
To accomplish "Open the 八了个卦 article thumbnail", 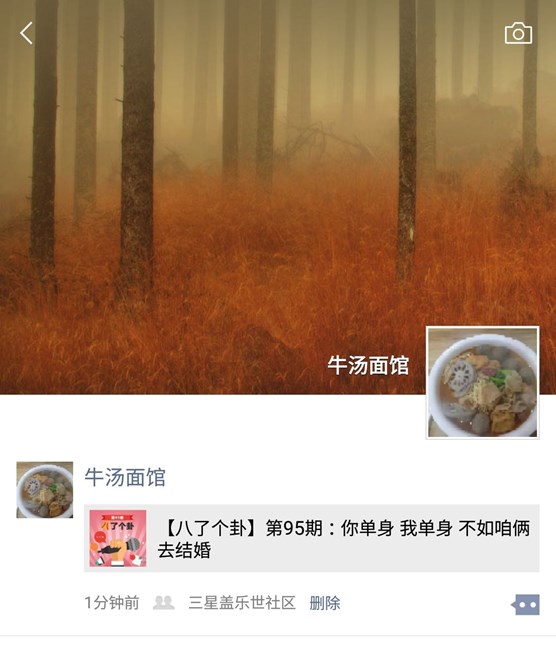I will click(x=118, y=538).
